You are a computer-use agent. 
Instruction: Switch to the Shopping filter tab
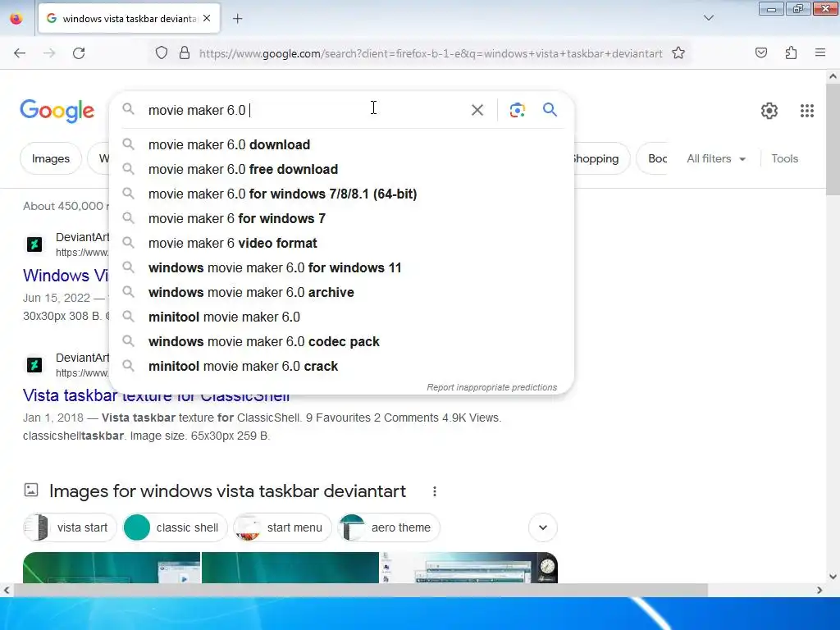pos(601,158)
